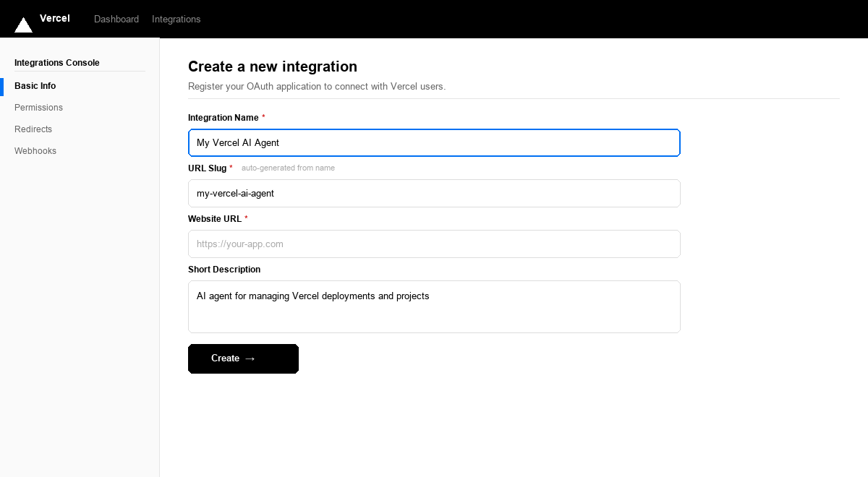Click the Create a new integration heading
The height and width of the screenshot is (477, 868).
click(x=273, y=66)
